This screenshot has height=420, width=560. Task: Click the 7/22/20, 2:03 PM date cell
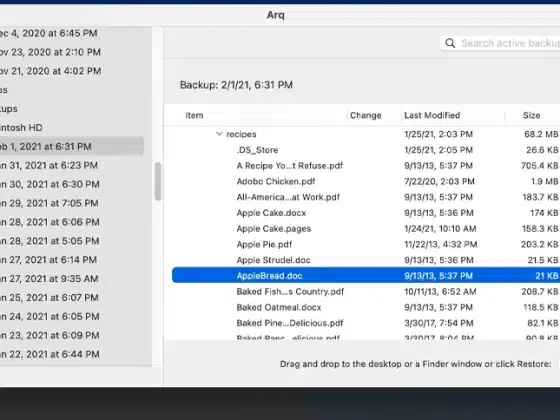pos(439,181)
